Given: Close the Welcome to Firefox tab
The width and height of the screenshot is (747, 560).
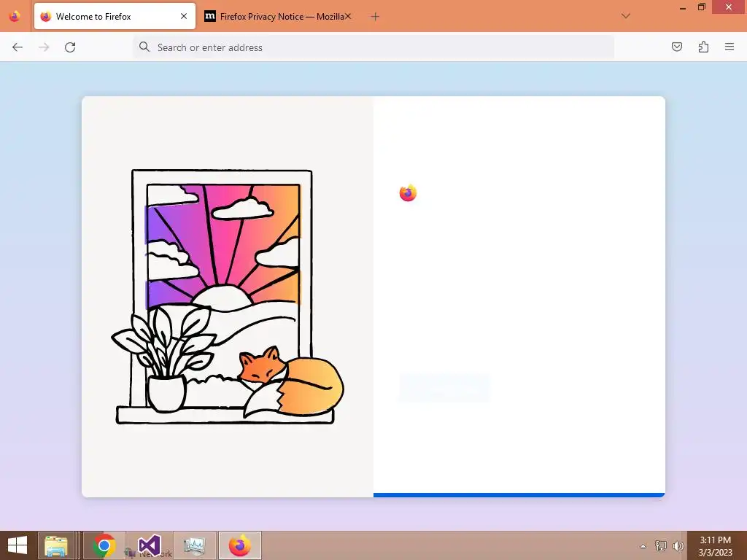Looking at the screenshot, I should (x=184, y=16).
